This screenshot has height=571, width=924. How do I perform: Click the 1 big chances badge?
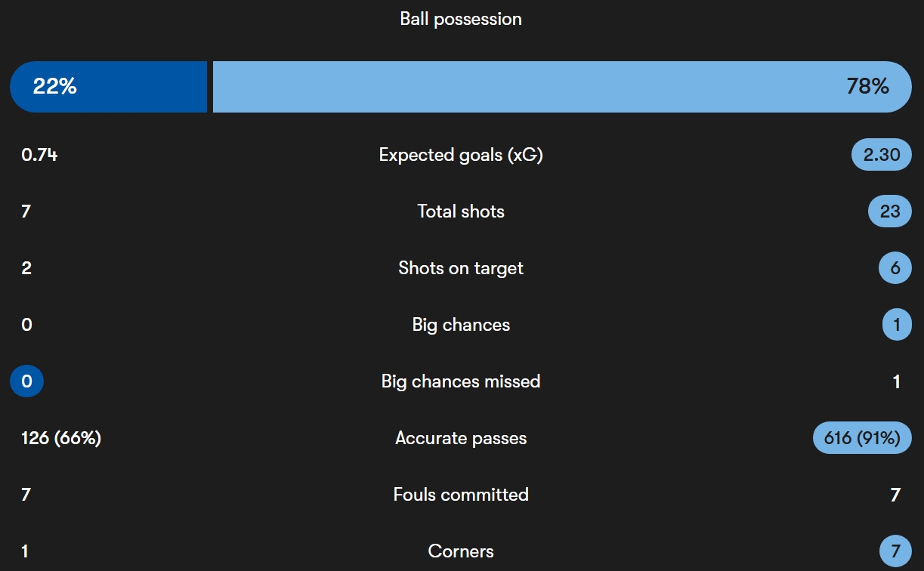coord(897,325)
